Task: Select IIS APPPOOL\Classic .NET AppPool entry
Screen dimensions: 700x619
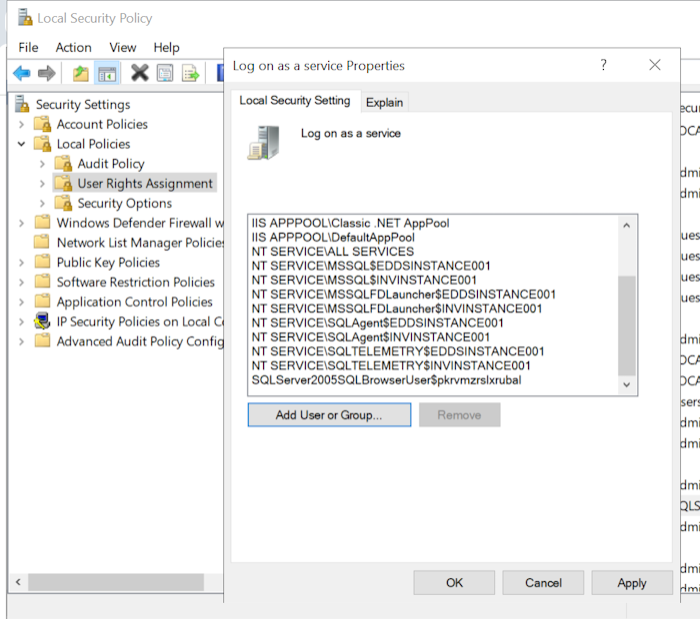Action: pyautogui.click(x=350, y=223)
